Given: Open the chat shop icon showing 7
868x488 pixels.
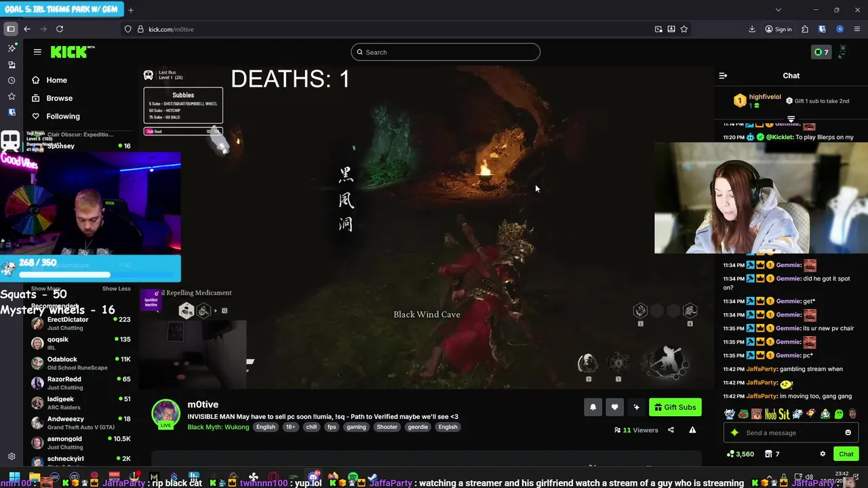Looking at the screenshot, I should pyautogui.click(x=772, y=454).
